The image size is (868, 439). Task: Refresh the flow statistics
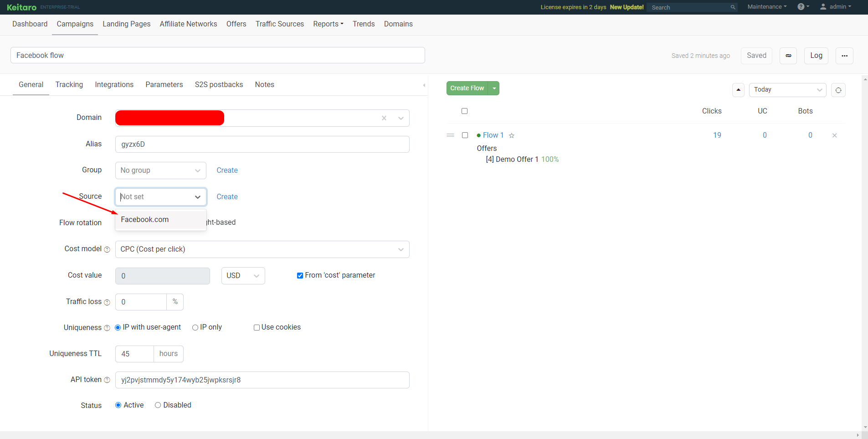tap(838, 90)
